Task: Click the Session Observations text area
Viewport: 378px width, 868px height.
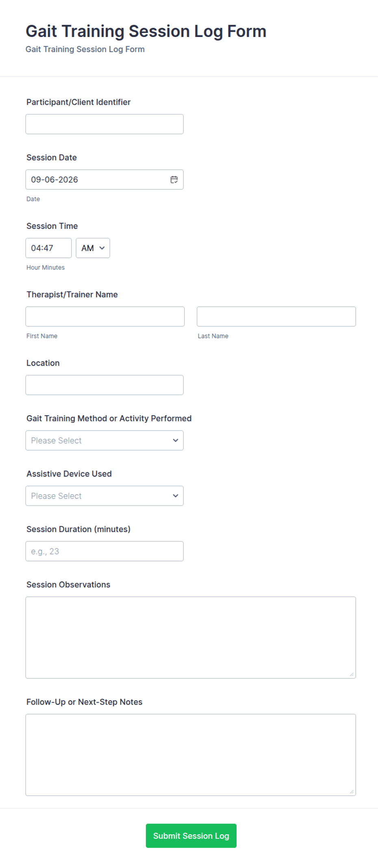Action: [x=191, y=637]
